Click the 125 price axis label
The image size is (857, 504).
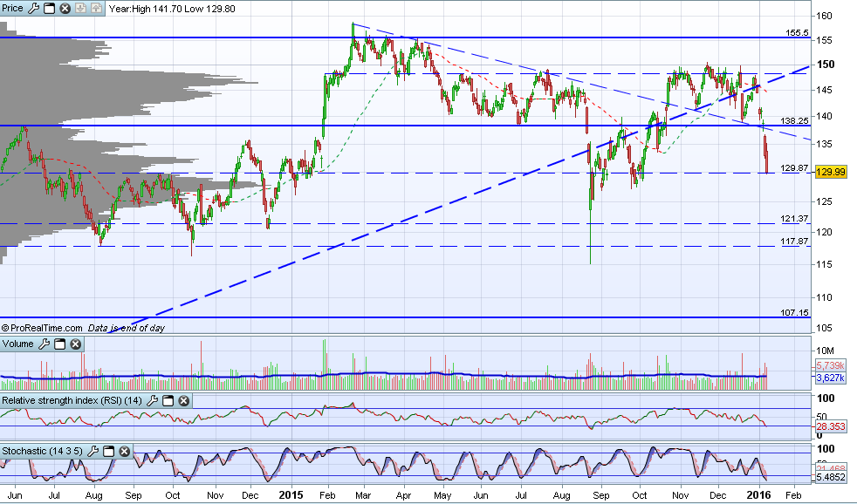[824, 201]
